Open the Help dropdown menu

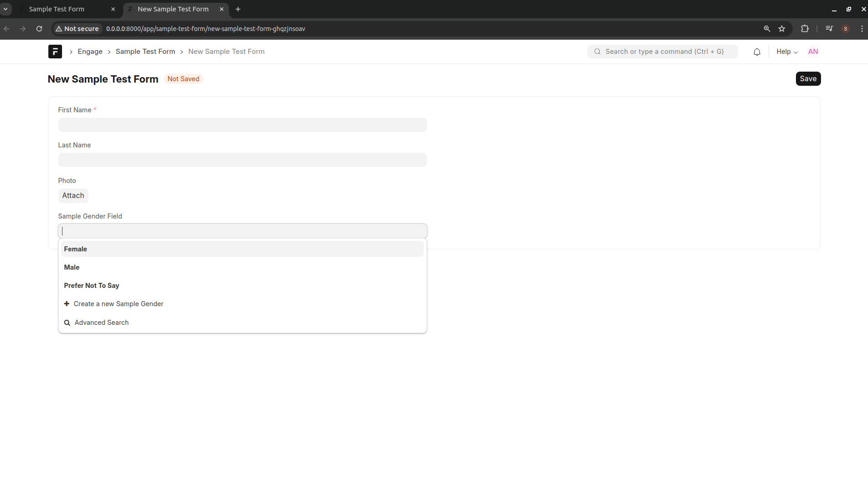(787, 52)
